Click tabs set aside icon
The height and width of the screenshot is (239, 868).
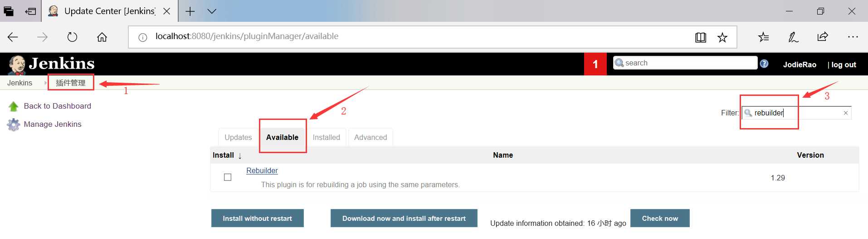(x=9, y=11)
